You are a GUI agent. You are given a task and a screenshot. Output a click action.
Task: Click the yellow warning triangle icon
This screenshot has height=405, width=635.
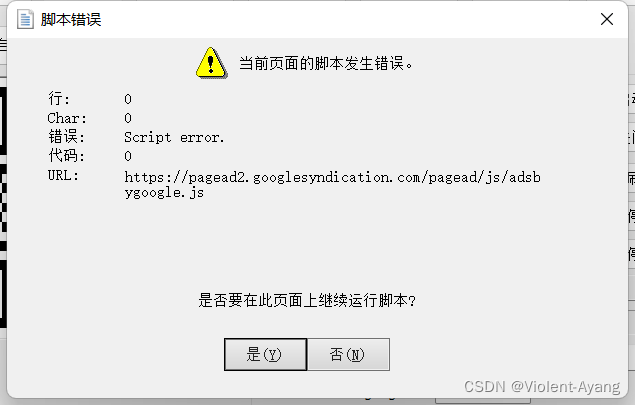click(x=211, y=63)
